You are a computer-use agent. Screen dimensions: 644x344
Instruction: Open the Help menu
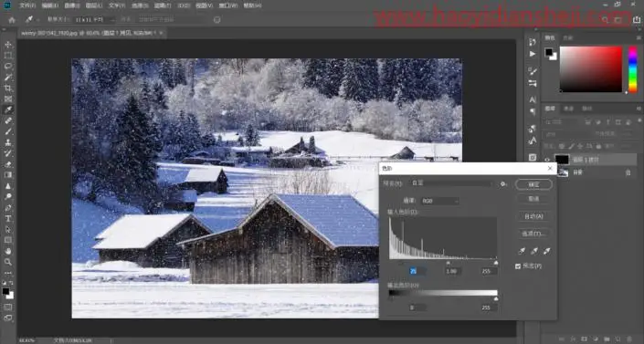(252, 5)
